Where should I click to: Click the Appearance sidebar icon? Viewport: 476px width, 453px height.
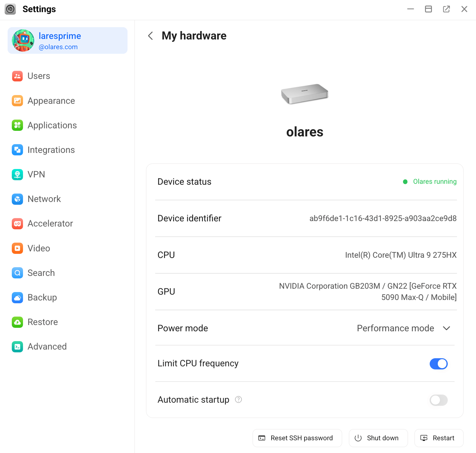click(17, 101)
